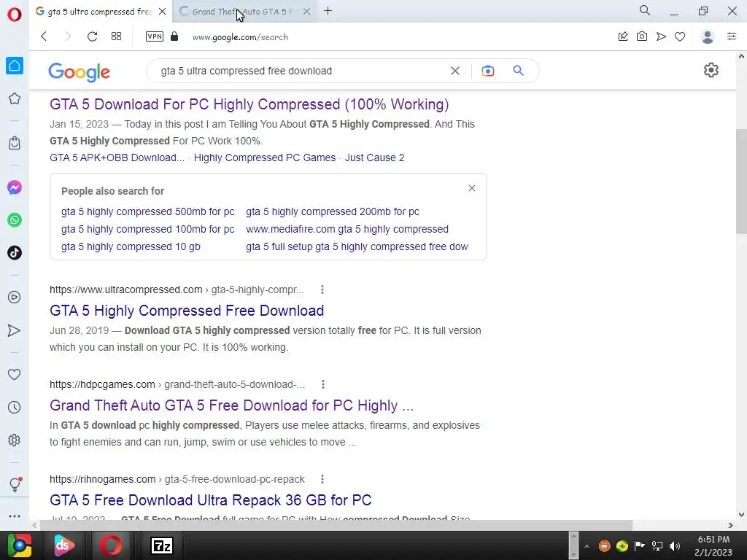This screenshot has height=560, width=747.
Task: Open the lightbulb tips icon in sidebar
Action: pos(15,484)
